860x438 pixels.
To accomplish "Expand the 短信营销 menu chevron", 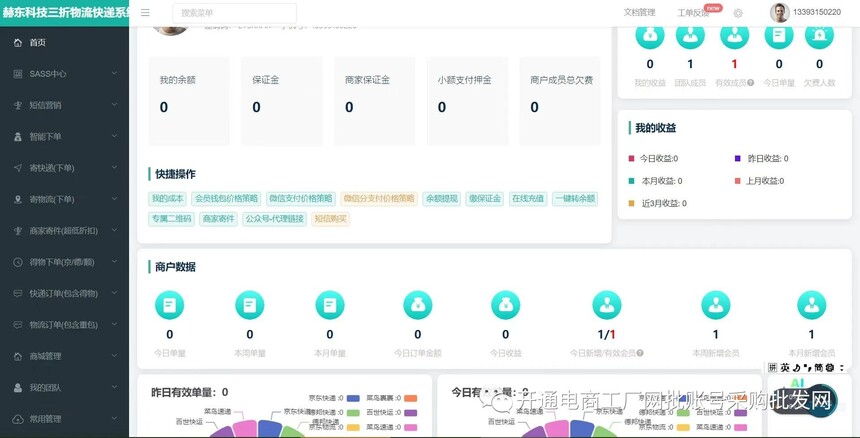I will tap(114, 104).
